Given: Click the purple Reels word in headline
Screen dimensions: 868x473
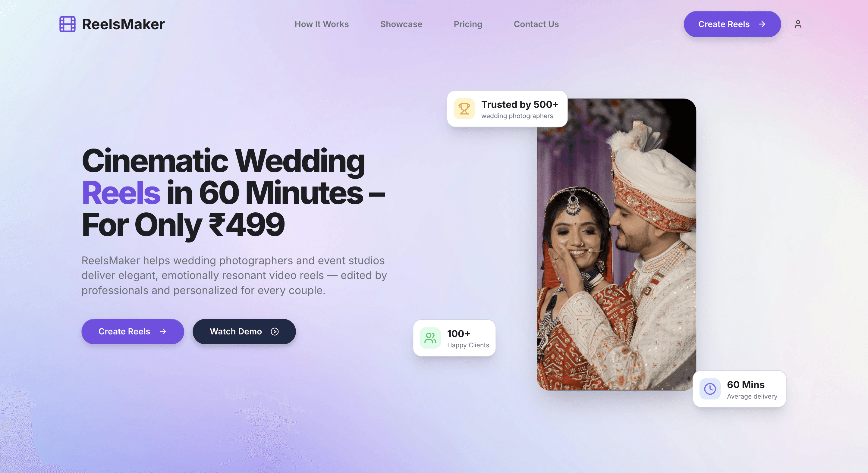Looking at the screenshot, I should click(121, 193).
